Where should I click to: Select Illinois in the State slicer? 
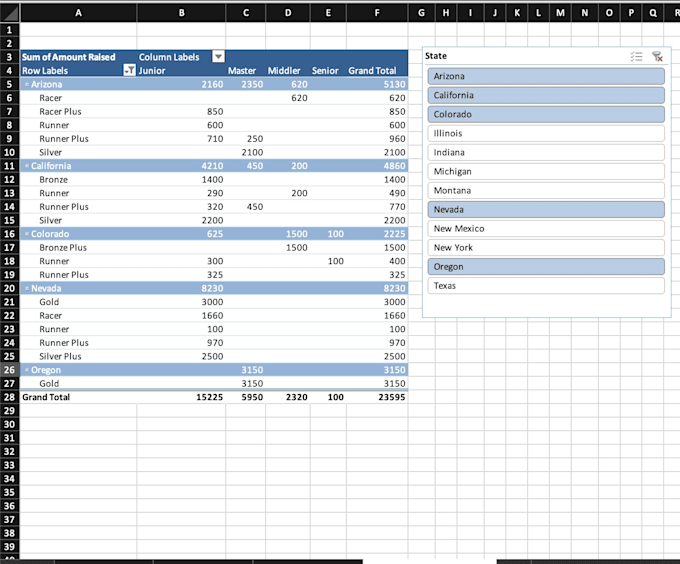[546, 134]
